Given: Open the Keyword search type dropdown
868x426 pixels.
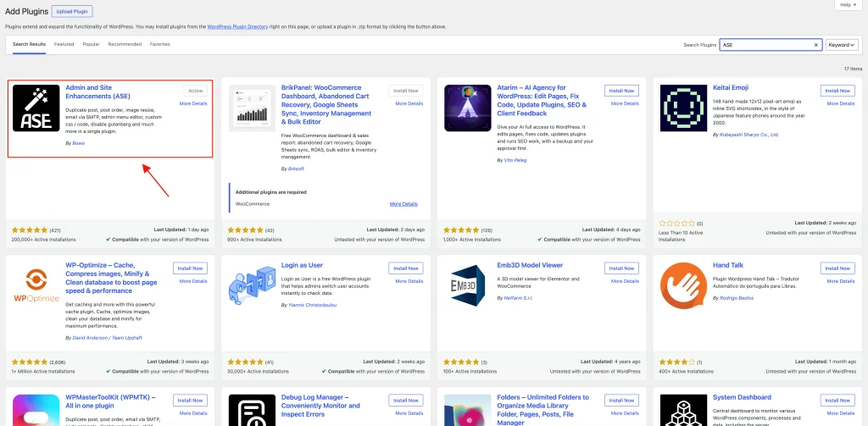Looking at the screenshot, I should click(x=842, y=45).
